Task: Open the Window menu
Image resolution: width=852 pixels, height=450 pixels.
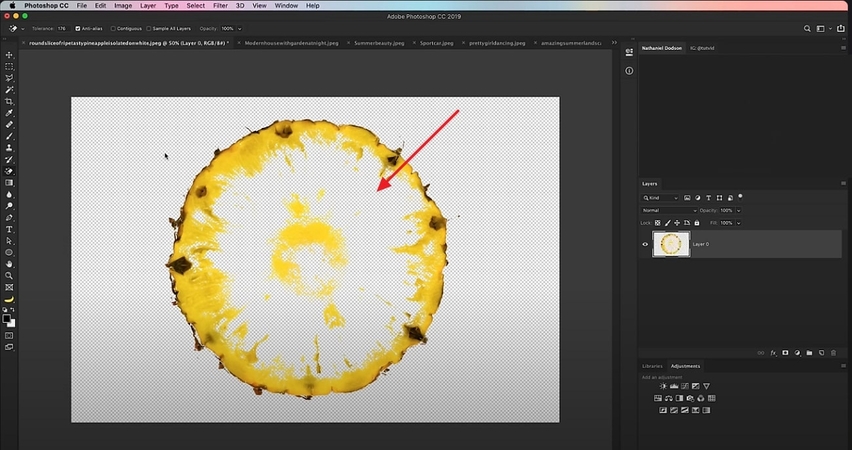Action: pyautogui.click(x=286, y=5)
